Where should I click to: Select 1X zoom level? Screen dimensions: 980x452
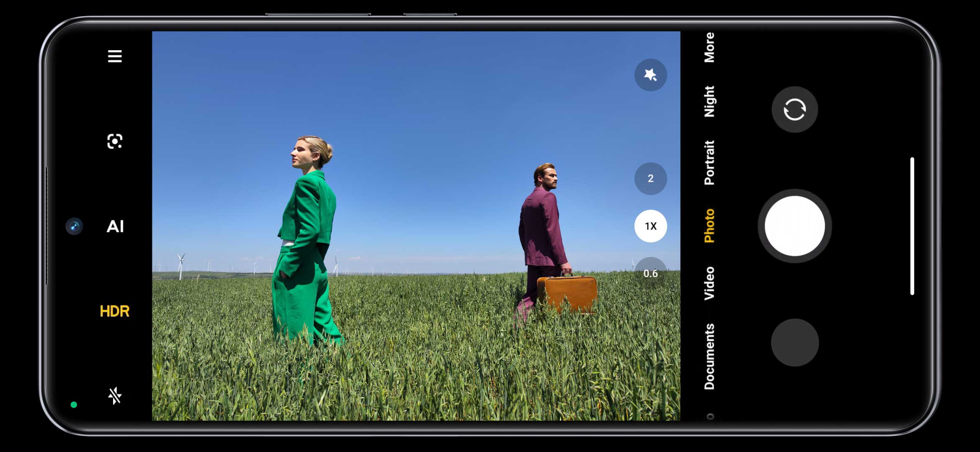[x=650, y=226]
